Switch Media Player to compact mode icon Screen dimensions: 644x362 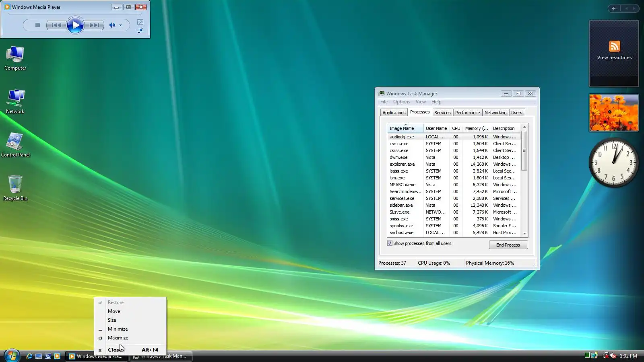click(x=140, y=31)
